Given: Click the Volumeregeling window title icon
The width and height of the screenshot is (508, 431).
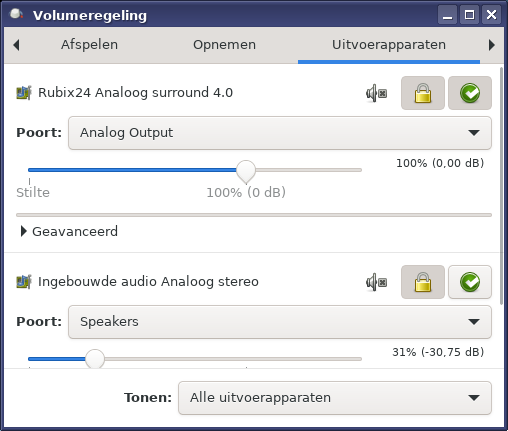Looking at the screenshot, I should [x=16, y=14].
